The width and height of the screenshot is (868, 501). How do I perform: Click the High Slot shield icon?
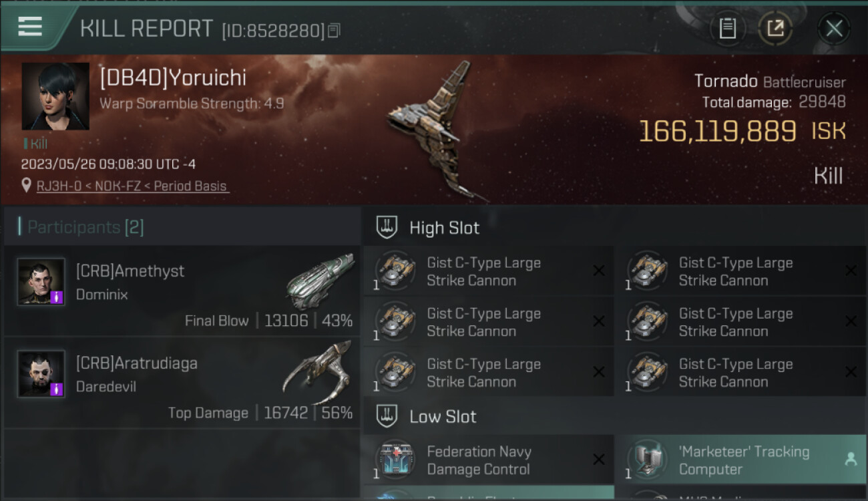(x=387, y=227)
